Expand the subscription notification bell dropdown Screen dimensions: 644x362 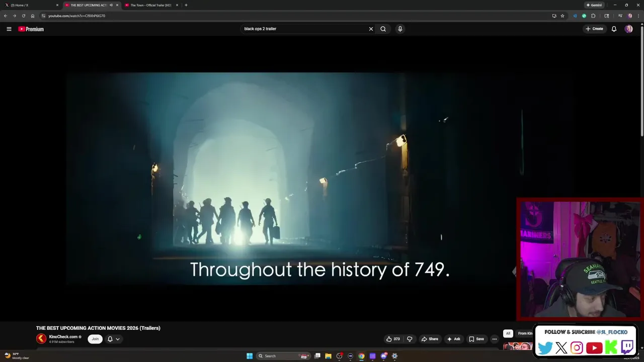point(114,339)
